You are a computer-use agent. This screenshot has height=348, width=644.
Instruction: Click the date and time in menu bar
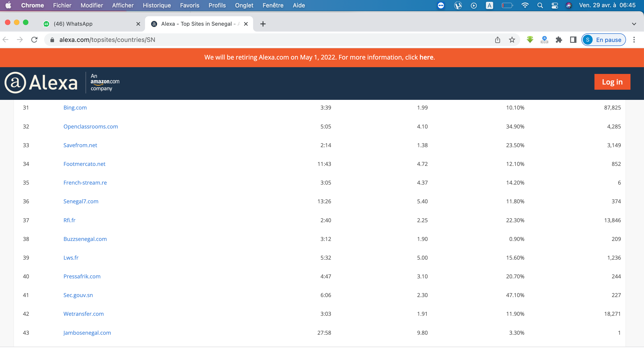607,5
